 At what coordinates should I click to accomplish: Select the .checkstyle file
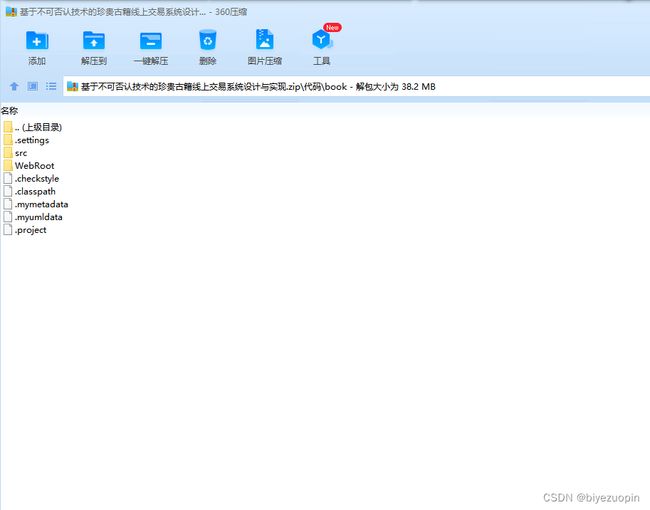click(31, 179)
